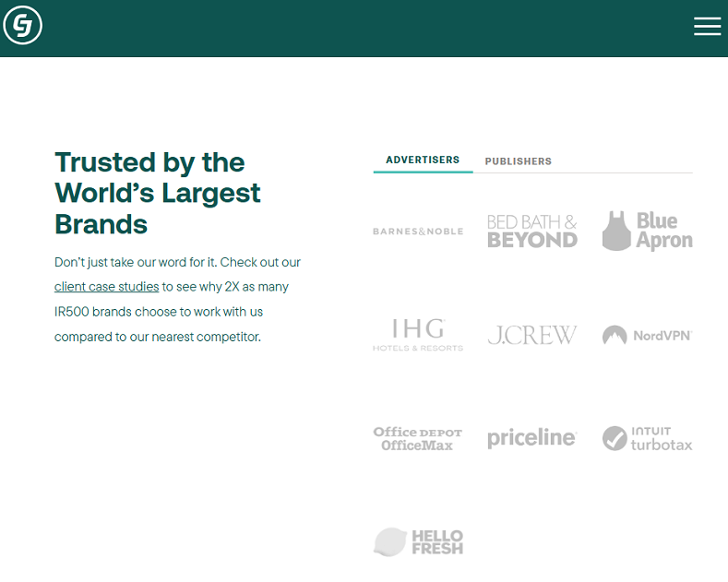Image resolution: width=728 pixels, height=582 pixels.
Task: Click the HelloFresh logo
Action: [418, 542]
